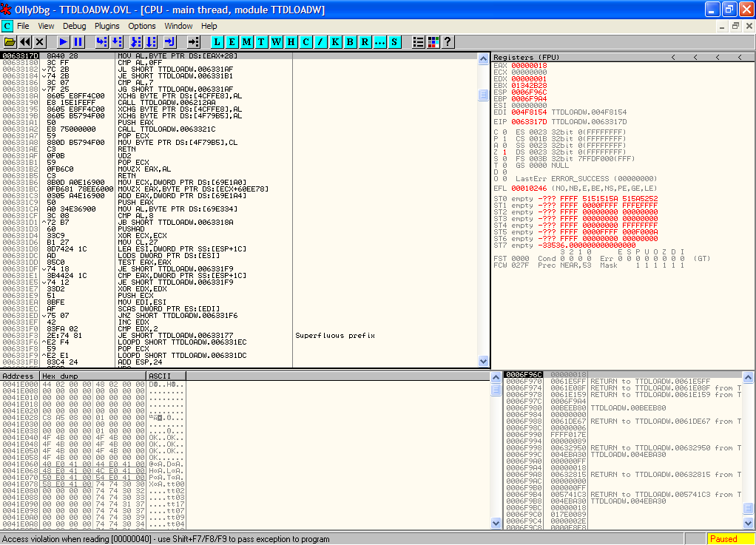Click Address column header in dump pane
The height and width of the screenshot is (545, 756).
coord(20,376)
